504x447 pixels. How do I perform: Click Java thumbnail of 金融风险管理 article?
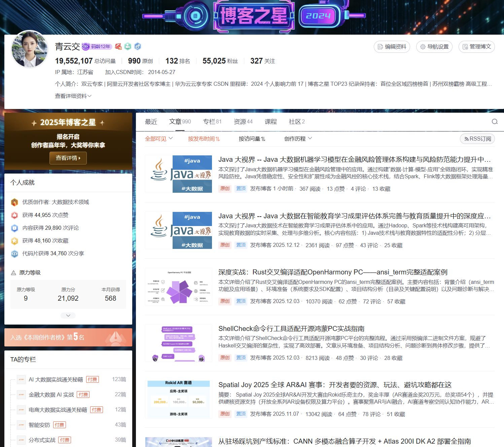coord(179,174)
